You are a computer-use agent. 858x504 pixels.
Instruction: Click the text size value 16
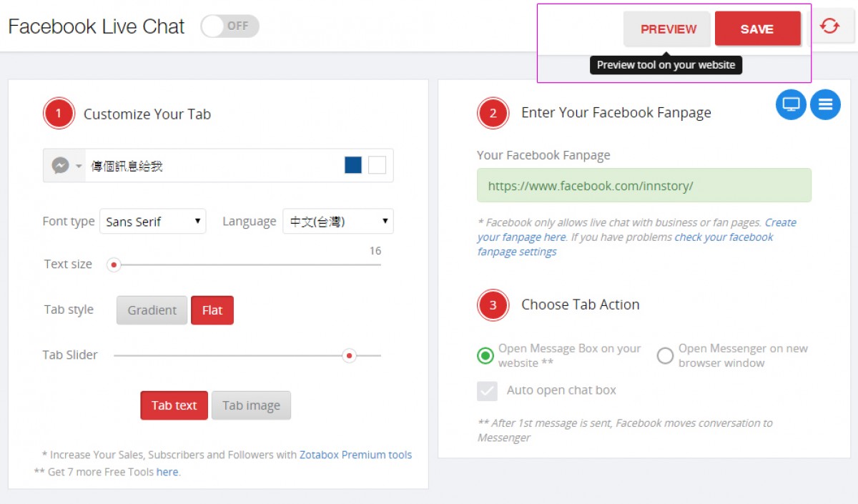(375, 251)
